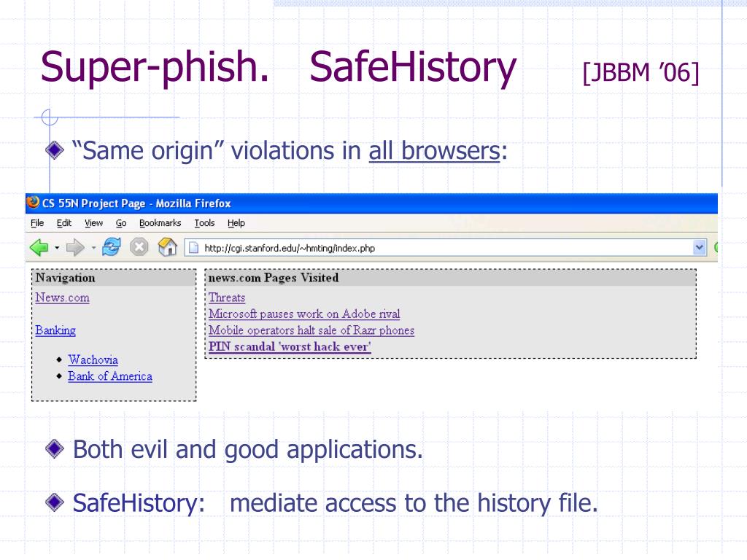747x560 pixels.
Task: Click the Back arrow in Firefox toolbar
Action: [39, 248]
